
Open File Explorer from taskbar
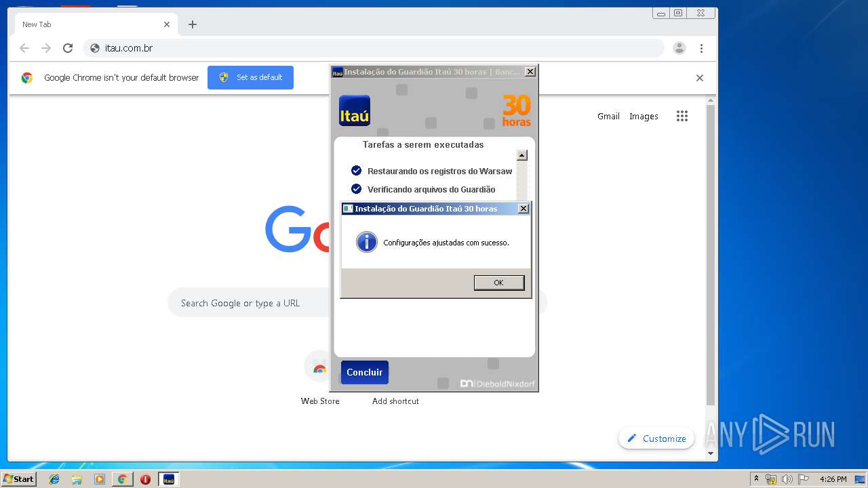point(77,479)
